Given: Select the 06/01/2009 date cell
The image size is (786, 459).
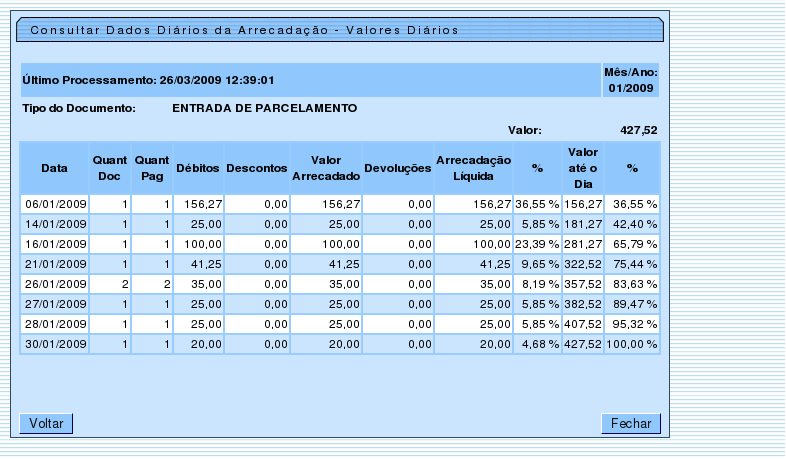Looking at the screenshot, I should (55, 203).
